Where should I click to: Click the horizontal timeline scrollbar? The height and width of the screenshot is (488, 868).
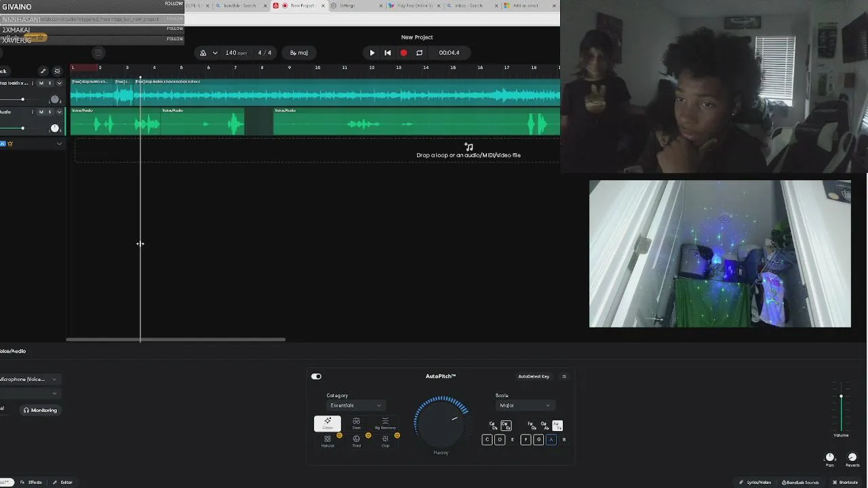tap(176, 340)
